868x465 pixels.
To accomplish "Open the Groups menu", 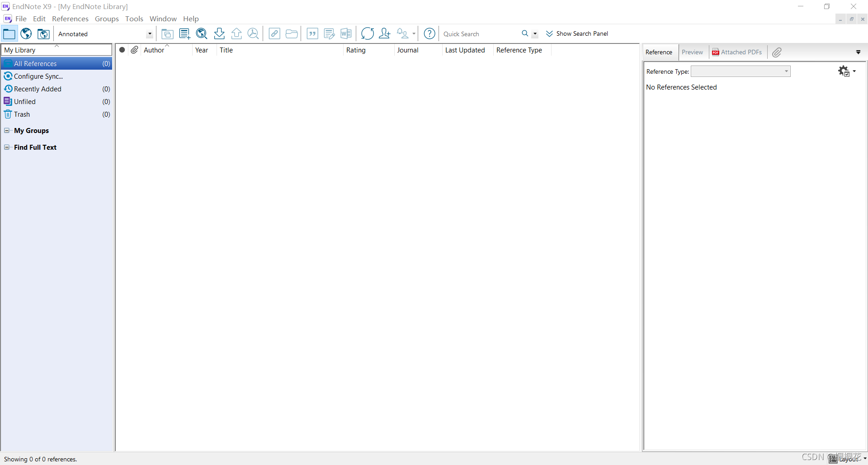I will point(107,19).
